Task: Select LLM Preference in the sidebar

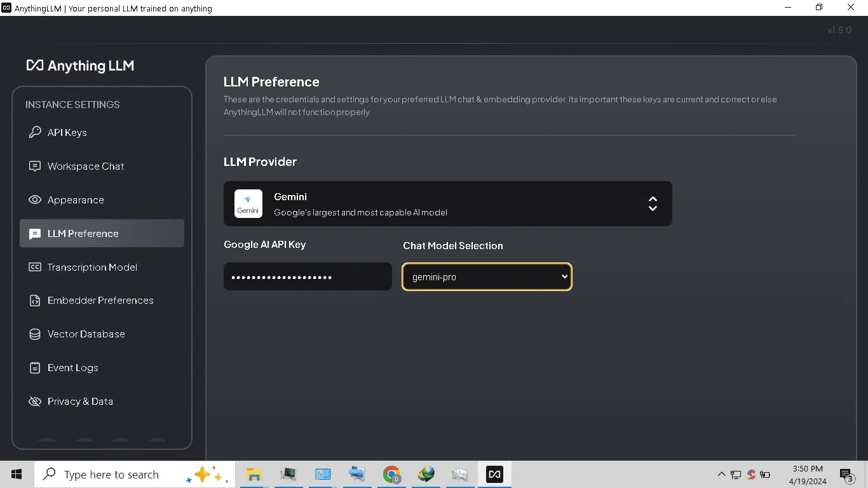Action: [102, 233]
